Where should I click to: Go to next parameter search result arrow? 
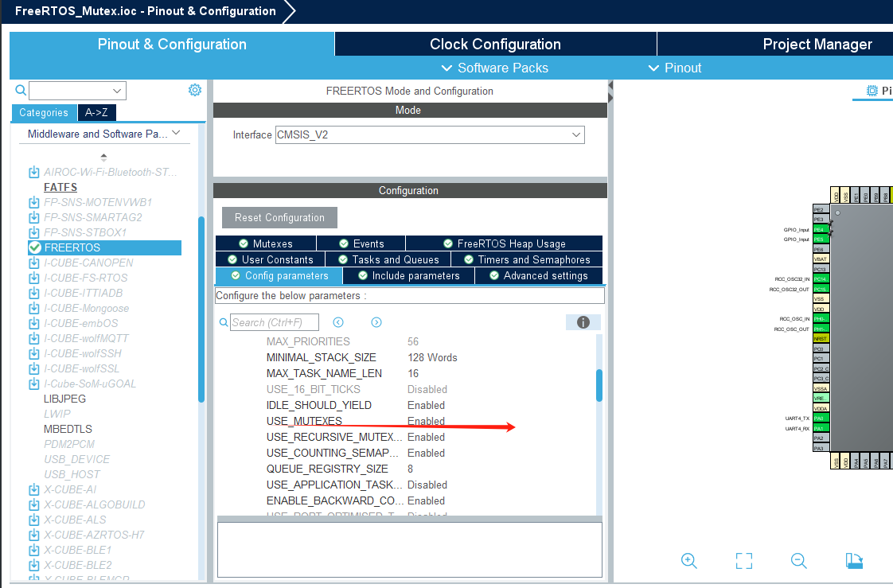pos(376,322)
